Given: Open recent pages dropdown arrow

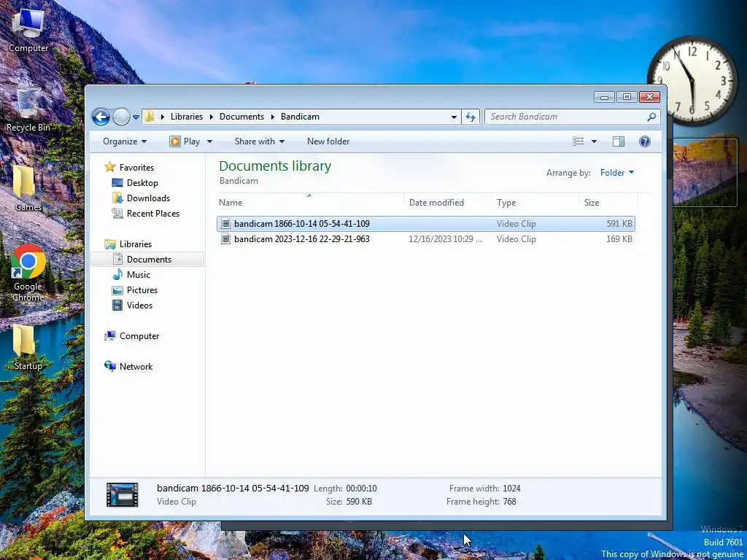Looking at the screenshot, I should click(136, 117).
